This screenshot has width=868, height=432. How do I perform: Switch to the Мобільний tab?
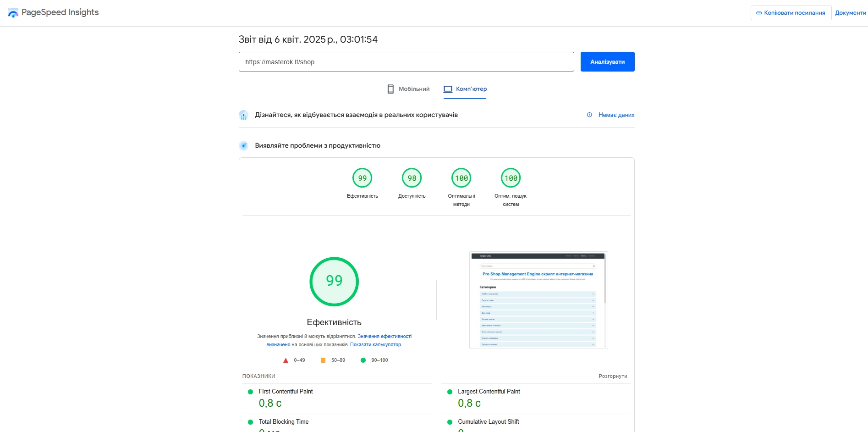pos(409,89)
